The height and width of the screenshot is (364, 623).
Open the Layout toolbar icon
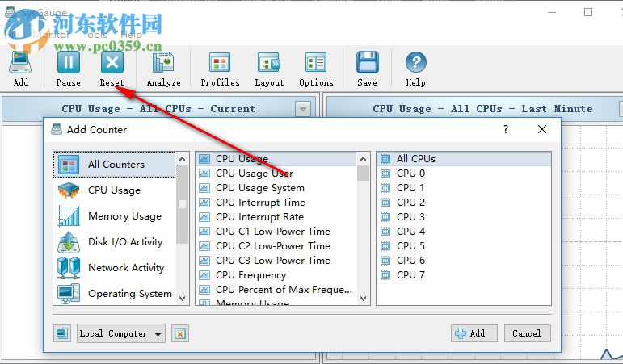(x=269, y=63)
